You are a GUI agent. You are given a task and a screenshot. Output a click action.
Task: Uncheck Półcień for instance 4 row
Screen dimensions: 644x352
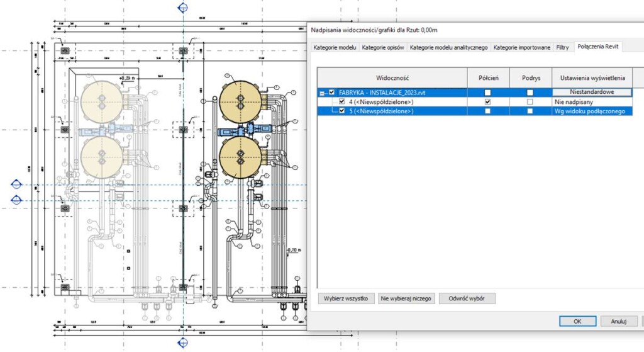pyautogui.click(x=487, y=101)
